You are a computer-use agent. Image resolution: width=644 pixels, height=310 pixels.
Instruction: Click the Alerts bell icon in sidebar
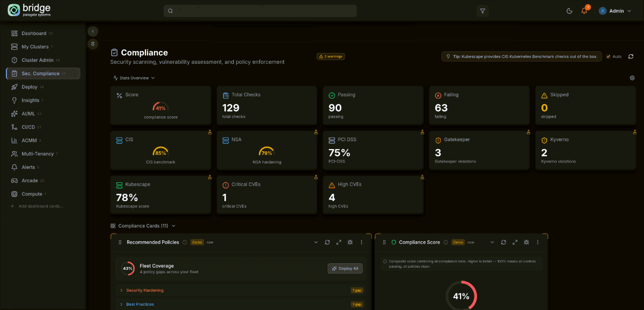(x=14, y=167)
